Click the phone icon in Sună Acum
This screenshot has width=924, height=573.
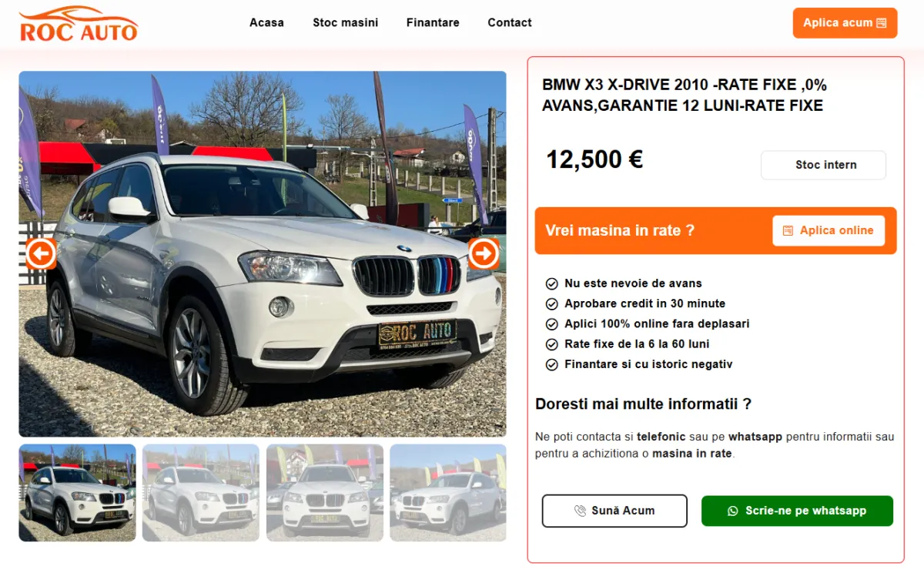pos(580,511)
